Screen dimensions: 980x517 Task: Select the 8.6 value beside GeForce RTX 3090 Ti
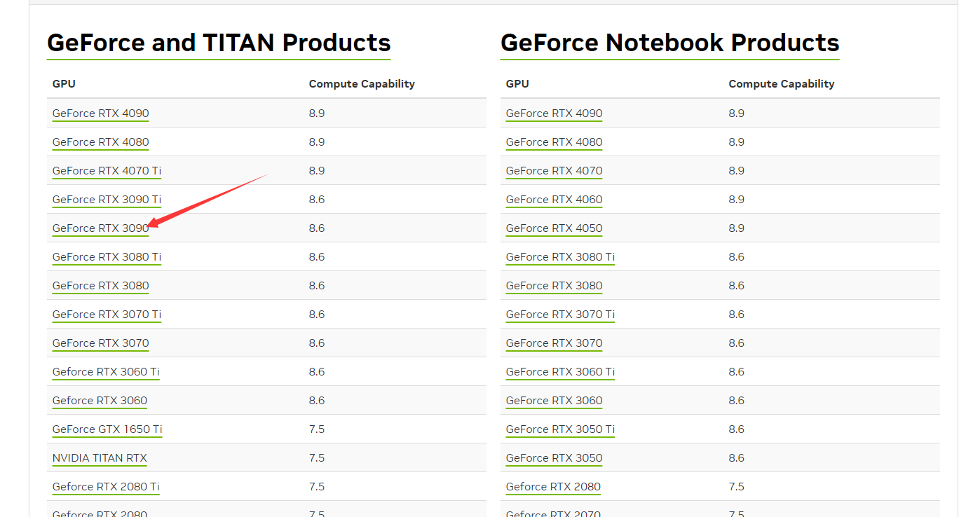pyautogui.click(x=317, y=200)
